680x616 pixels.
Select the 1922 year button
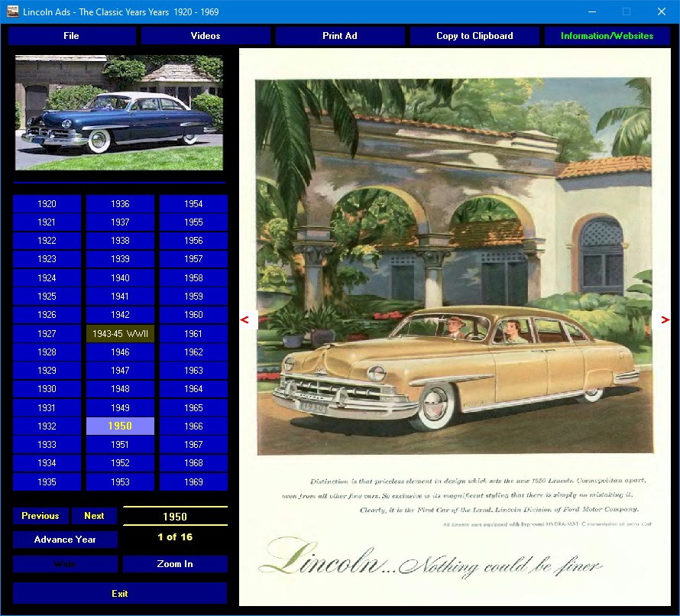pyautogui.click(x=47, y=241)
